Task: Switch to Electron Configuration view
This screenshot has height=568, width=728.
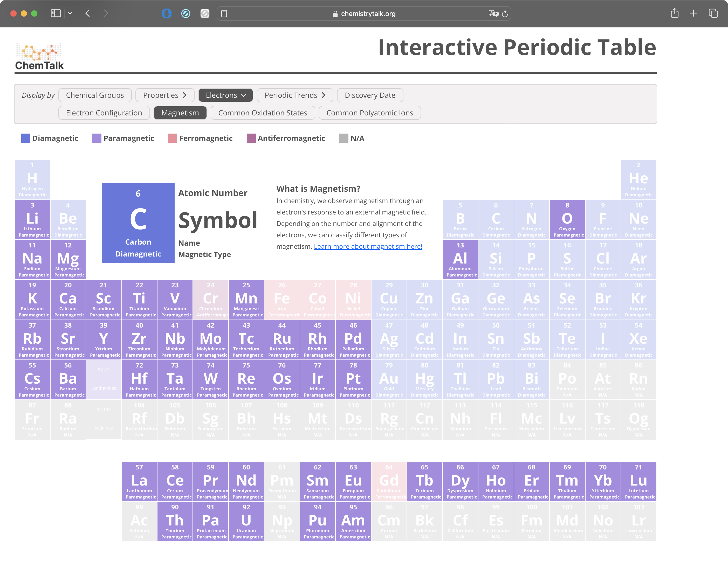Action: click(104, 113)
